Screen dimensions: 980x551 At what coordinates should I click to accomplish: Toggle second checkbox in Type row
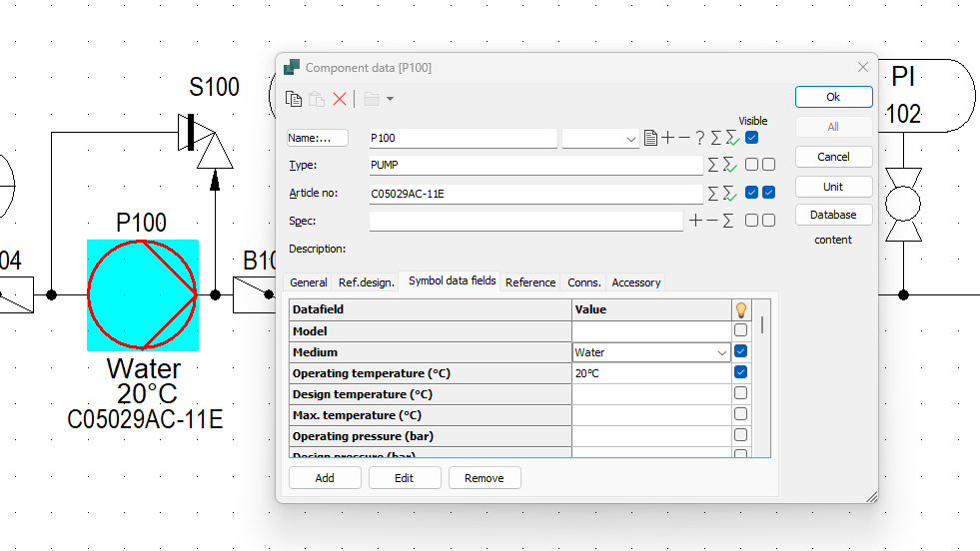click(x=769, y=165)
